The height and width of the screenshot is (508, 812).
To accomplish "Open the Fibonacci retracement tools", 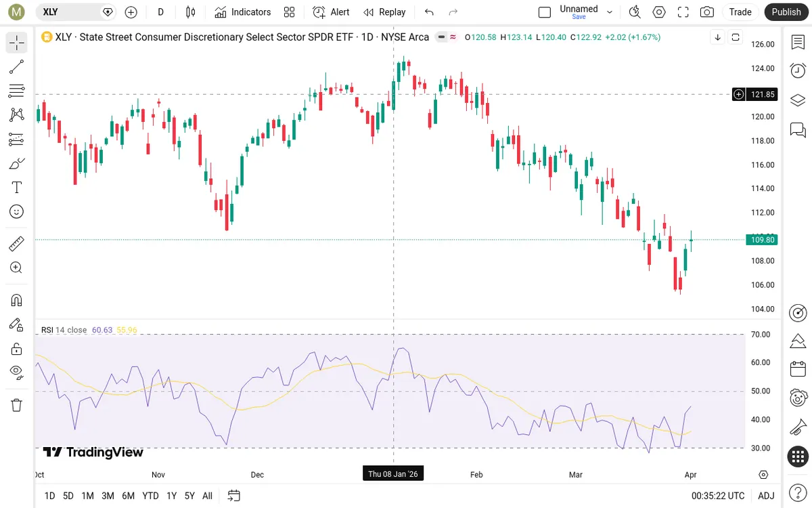I will click(17, 91).
